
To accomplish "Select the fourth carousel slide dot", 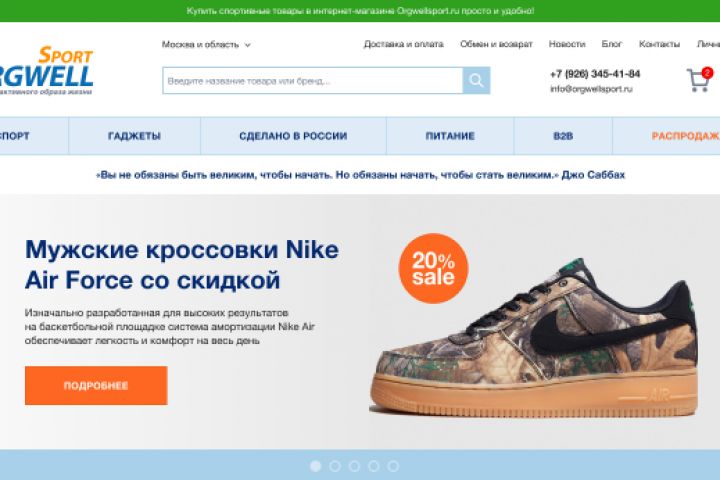I will tap(373, 466).
